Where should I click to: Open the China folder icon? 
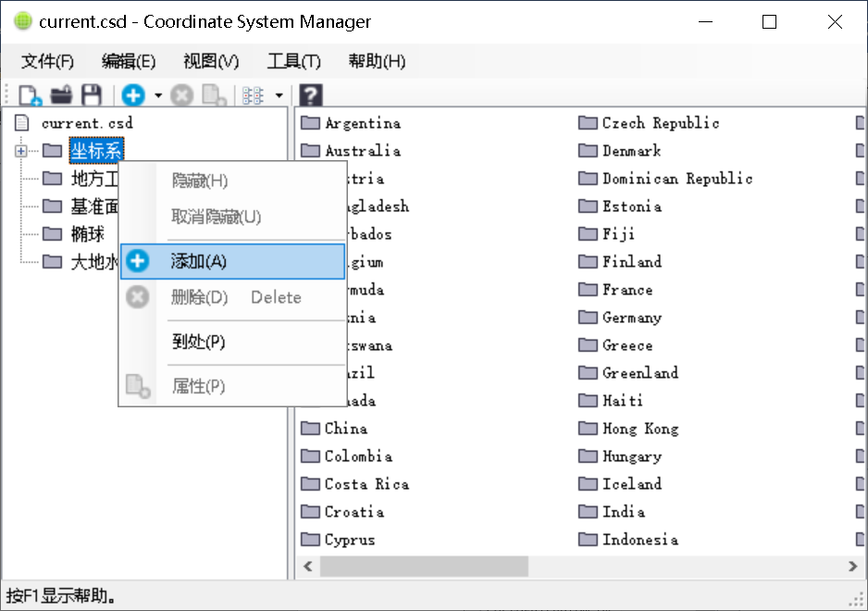pos(310,429)
